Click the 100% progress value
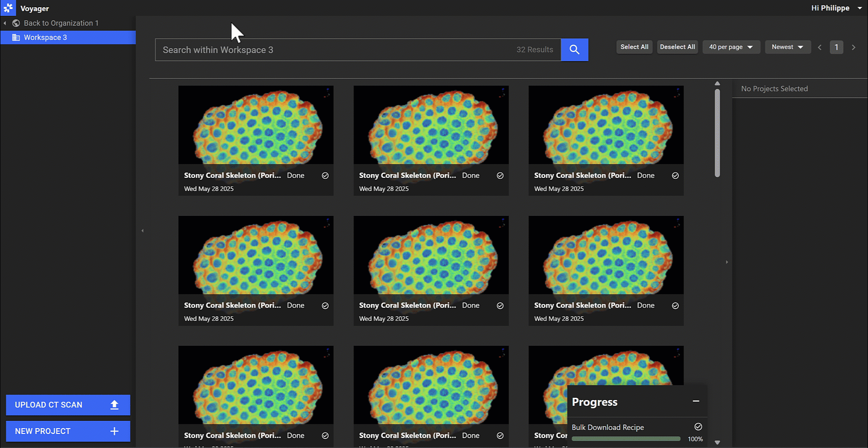Screen dimensions: 868x448 click(695, 439)
